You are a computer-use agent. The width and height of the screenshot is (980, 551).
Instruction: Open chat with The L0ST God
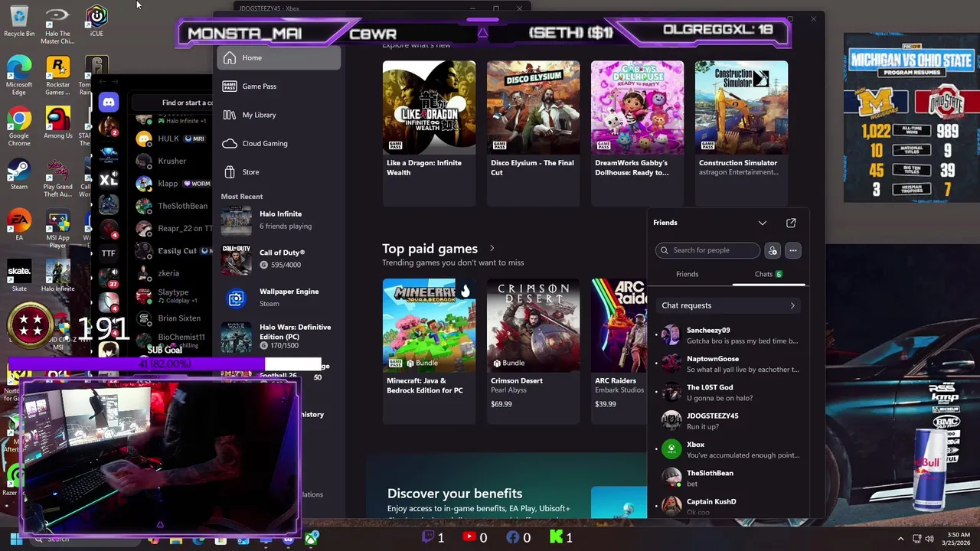pos(728,393)
